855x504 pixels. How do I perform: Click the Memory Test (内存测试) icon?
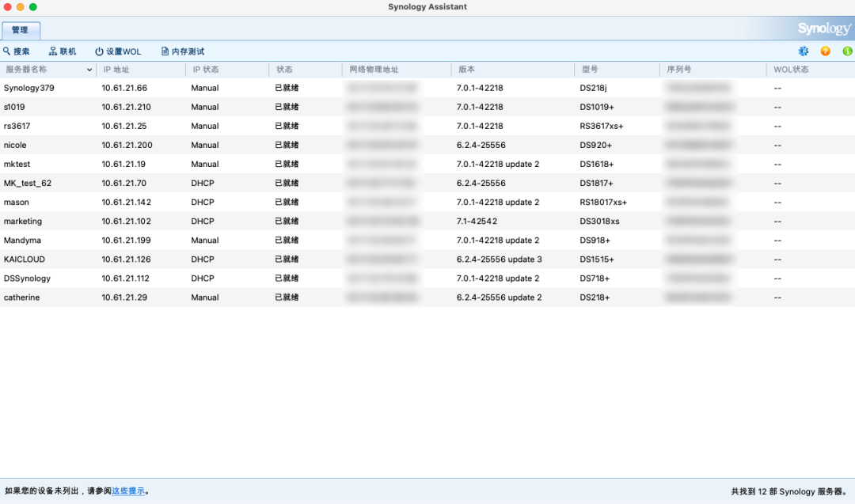(x=165, y=51)
